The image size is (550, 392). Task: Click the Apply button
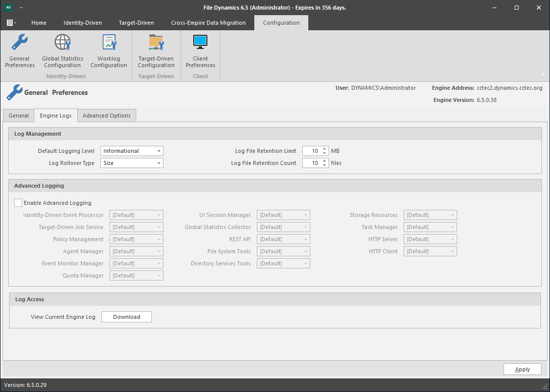tap(522, 369)
